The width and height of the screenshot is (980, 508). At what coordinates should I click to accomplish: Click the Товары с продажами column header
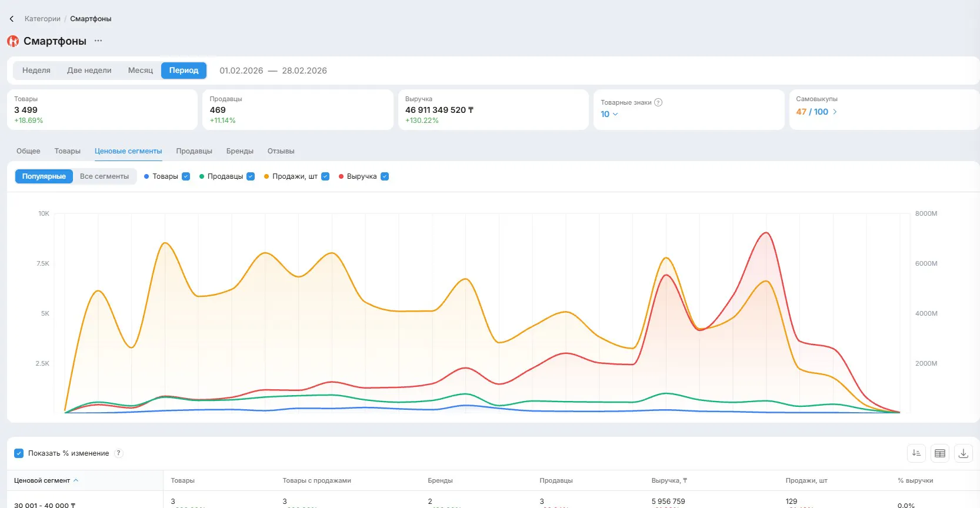point(316,480)
